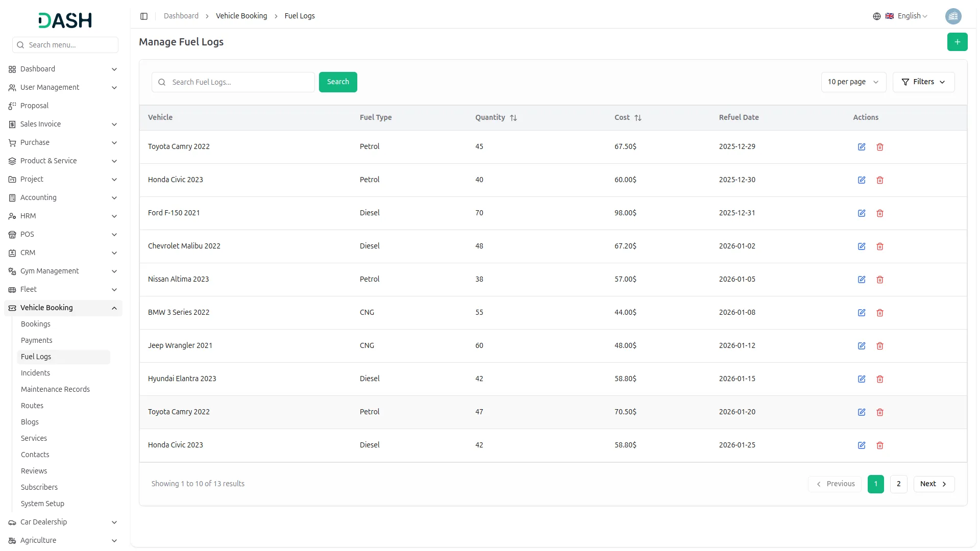Edit the Ford F-150 2021 fuel log
The image size is (980, 551).
click(x=862, y=213)
